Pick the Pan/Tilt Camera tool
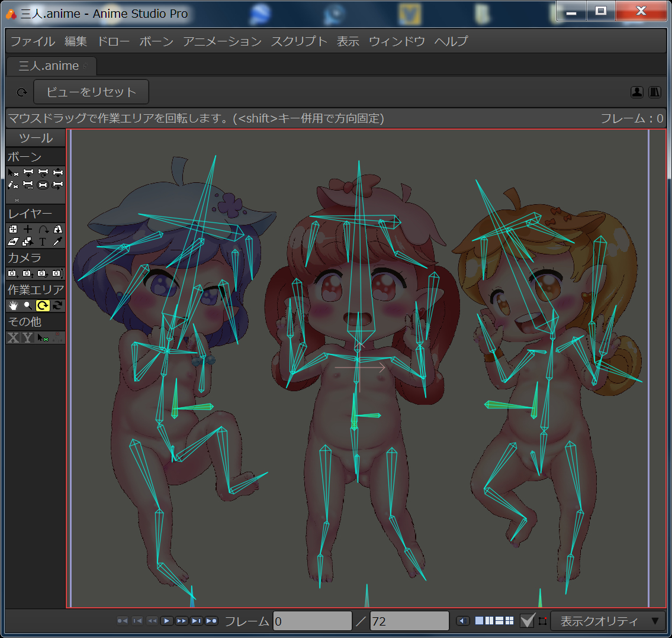 click(57, 273)
